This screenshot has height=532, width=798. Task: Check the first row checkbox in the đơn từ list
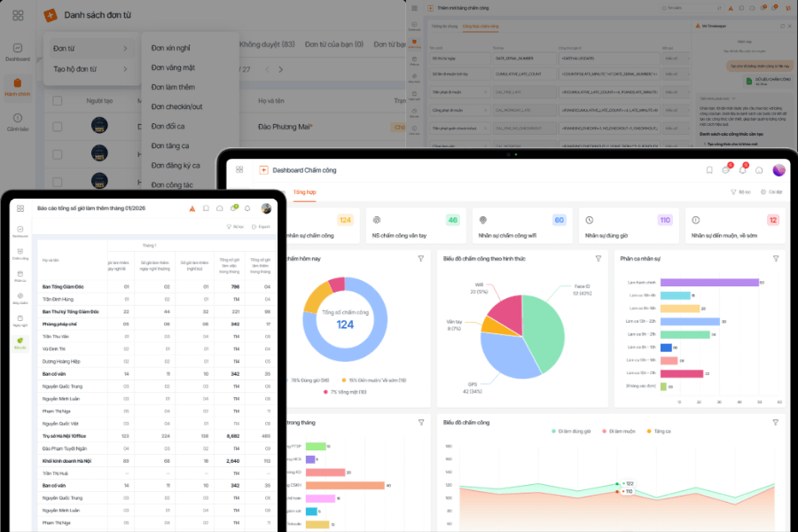(58, 126)
